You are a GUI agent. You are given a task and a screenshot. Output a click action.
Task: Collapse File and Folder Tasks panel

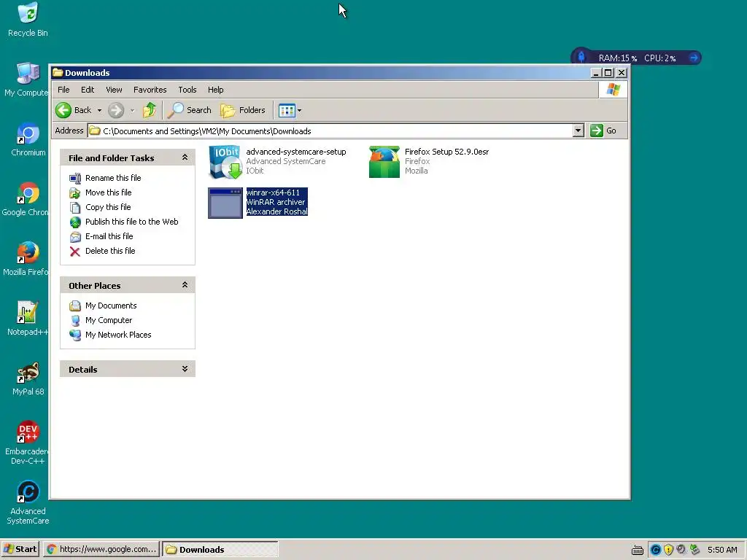[185, 157]
